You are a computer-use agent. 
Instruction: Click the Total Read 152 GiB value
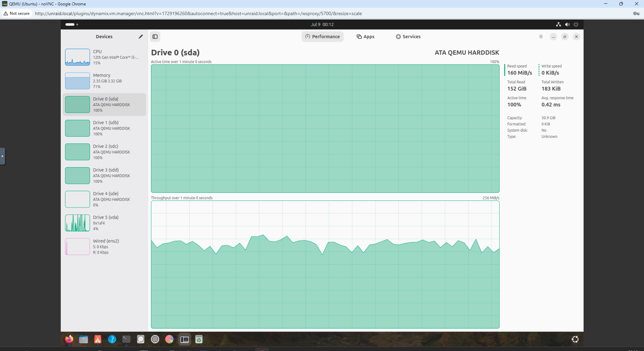click(517, 89)
